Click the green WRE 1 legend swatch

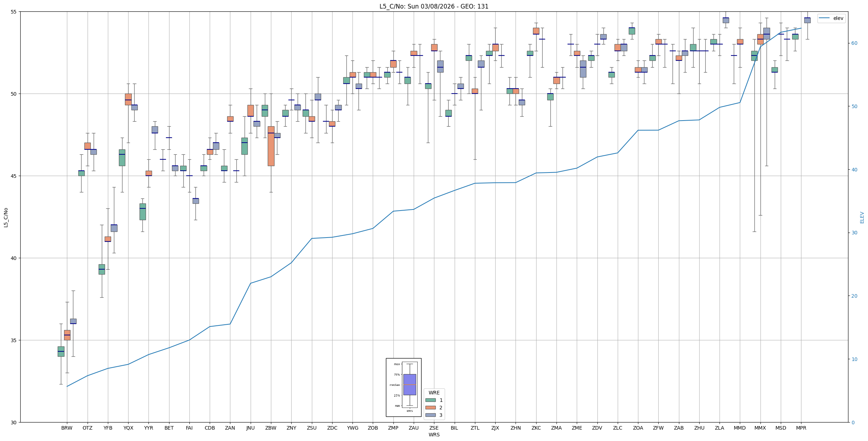coord(430,400)
